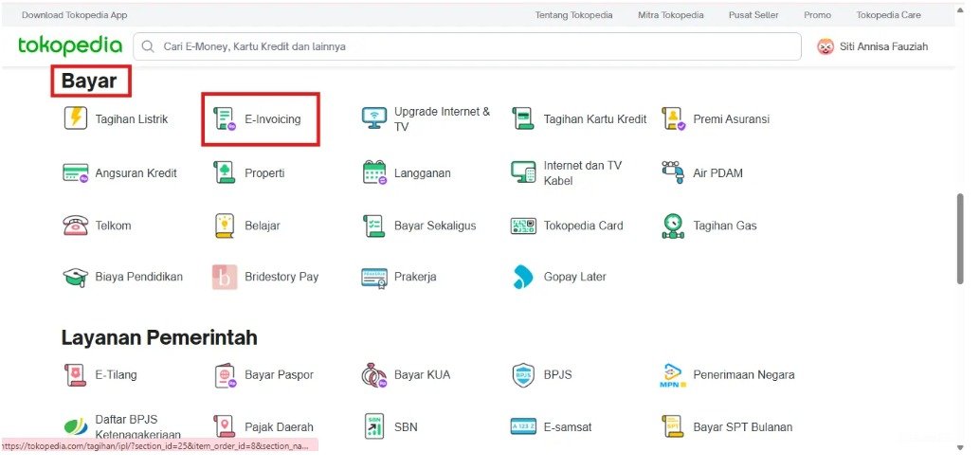The width and height of the screenshot is (980, 470).
Task: Click the E-Invoicing label
Action: pyautogui.click(x=273, y=118)
